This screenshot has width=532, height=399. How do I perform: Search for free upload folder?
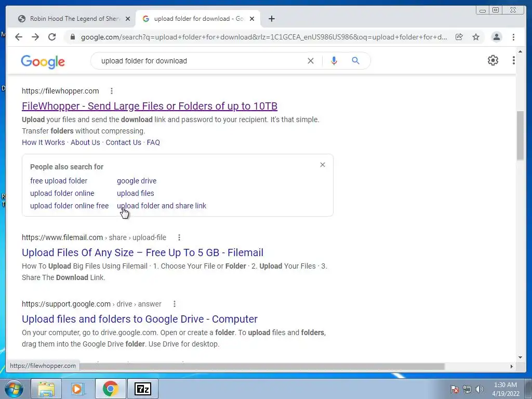(x=59, y=181)
